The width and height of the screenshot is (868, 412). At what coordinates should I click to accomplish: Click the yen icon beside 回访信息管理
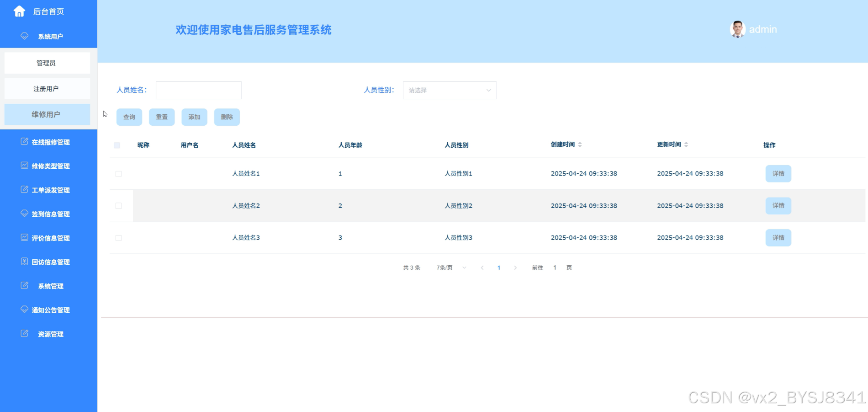coord(25,261)
